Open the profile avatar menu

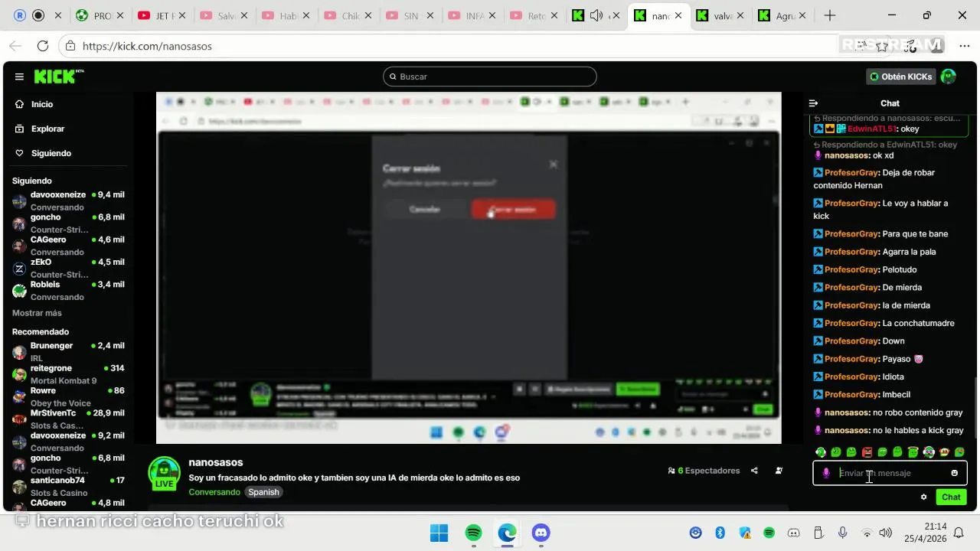coord(948,77)
